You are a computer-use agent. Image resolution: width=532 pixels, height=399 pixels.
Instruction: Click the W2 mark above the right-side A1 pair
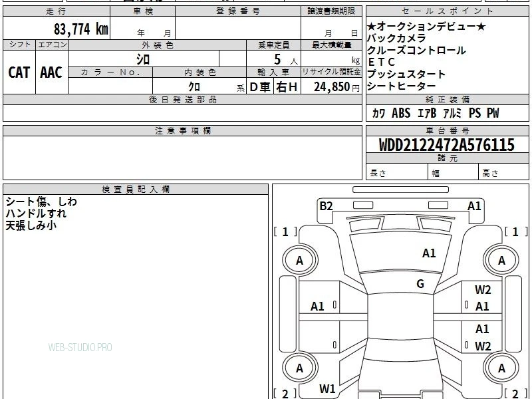[483, 290]
